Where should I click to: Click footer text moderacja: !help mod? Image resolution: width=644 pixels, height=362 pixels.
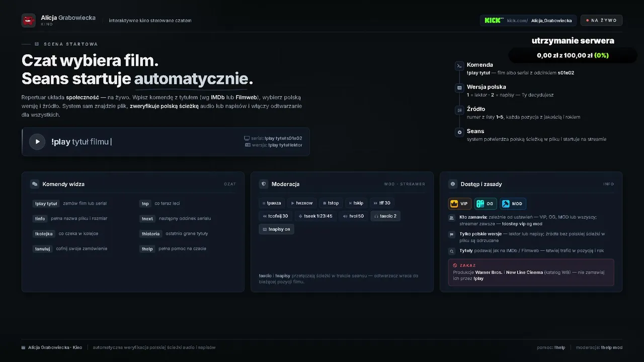pyautogui.click(x=599, y=348)
